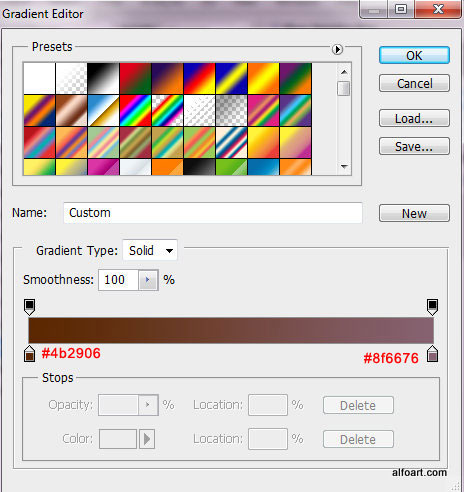Click the Stops Opacity input field
This screenshot has width=464, height=492.
point(118,405)
